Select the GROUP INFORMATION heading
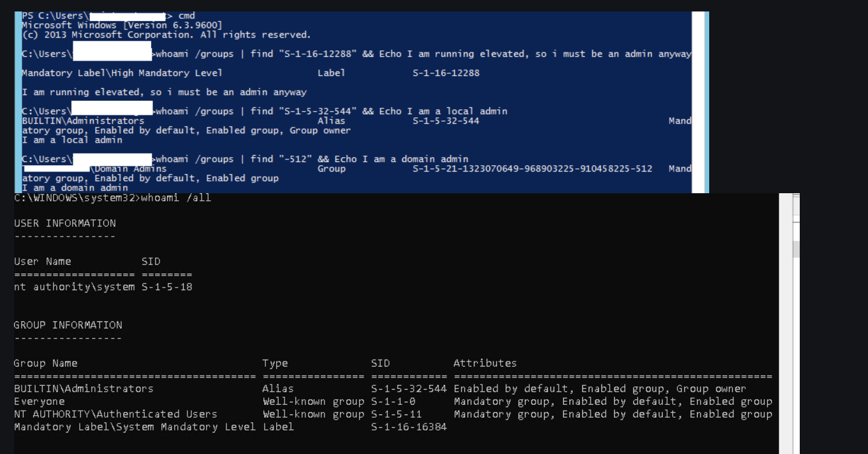This screenshot has width=868, height=454. 68,325
